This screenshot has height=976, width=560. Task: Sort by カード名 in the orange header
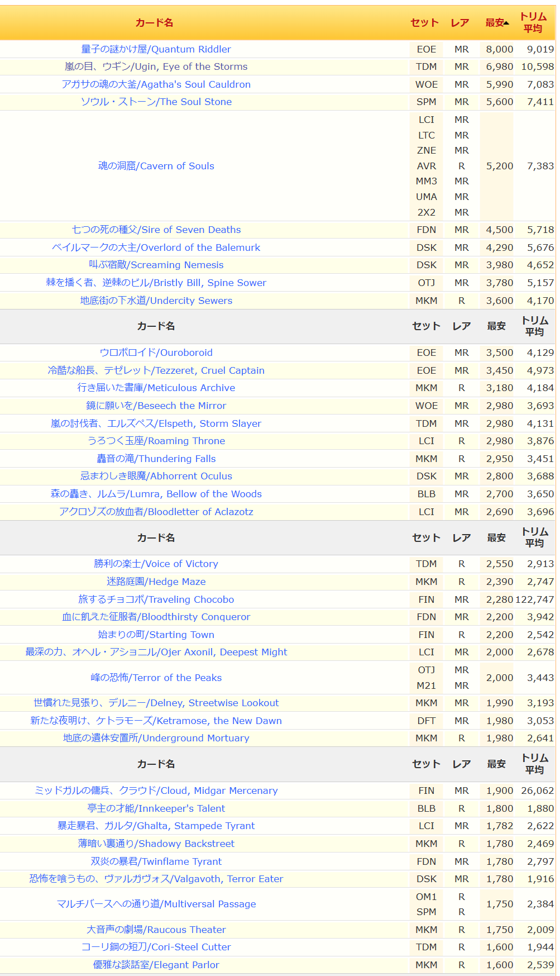point(154,23)
